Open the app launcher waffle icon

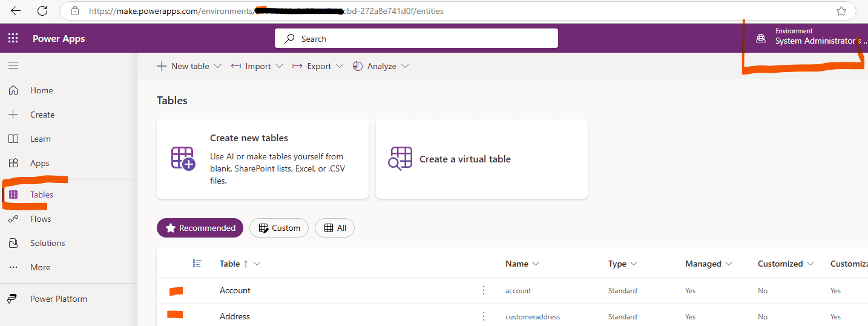[x=13, y=38]
